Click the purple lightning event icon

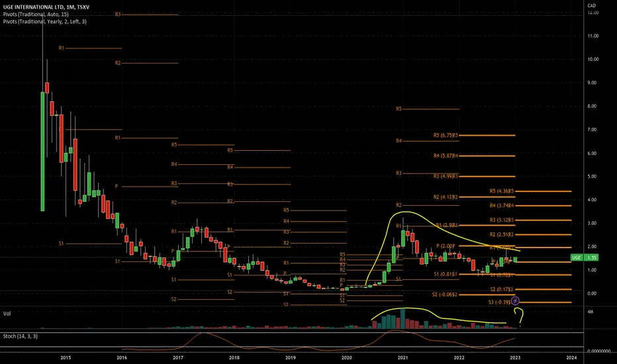(515, 301)
